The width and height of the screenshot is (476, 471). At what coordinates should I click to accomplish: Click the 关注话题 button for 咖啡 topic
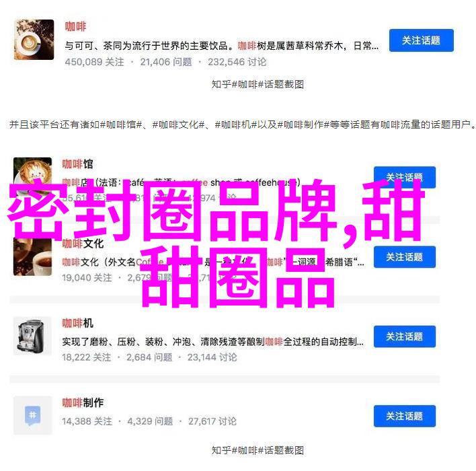coord(422,40)
